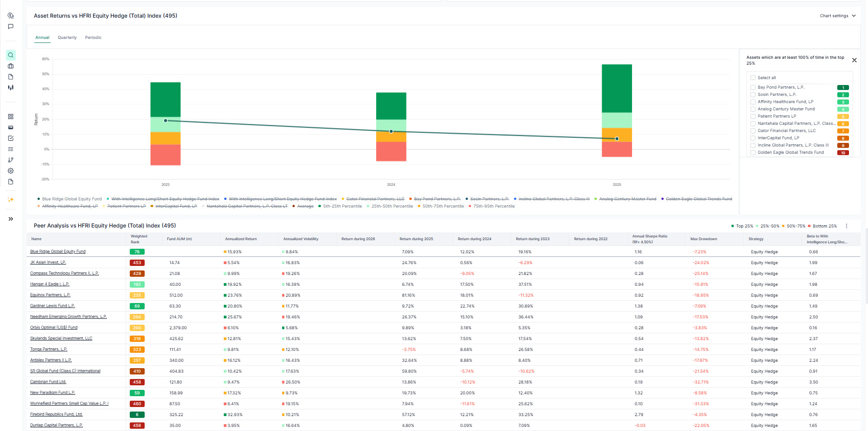This screenshot has width=868, height=431.
Task: Open sidebar settings gear
Action: (10, 171)
